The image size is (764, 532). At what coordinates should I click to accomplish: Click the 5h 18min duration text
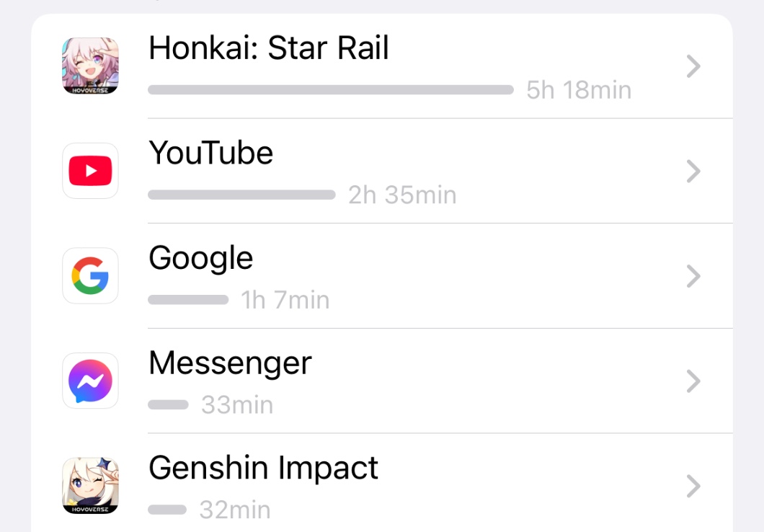(579, 90)
